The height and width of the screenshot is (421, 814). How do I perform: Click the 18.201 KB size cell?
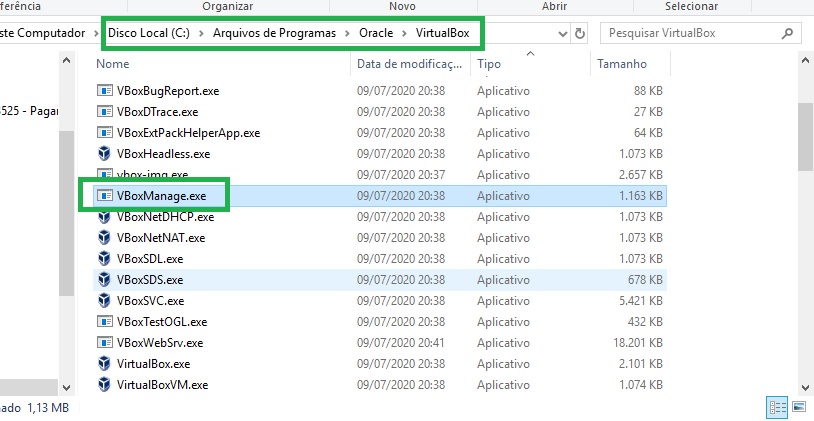(x=637, y=343)
